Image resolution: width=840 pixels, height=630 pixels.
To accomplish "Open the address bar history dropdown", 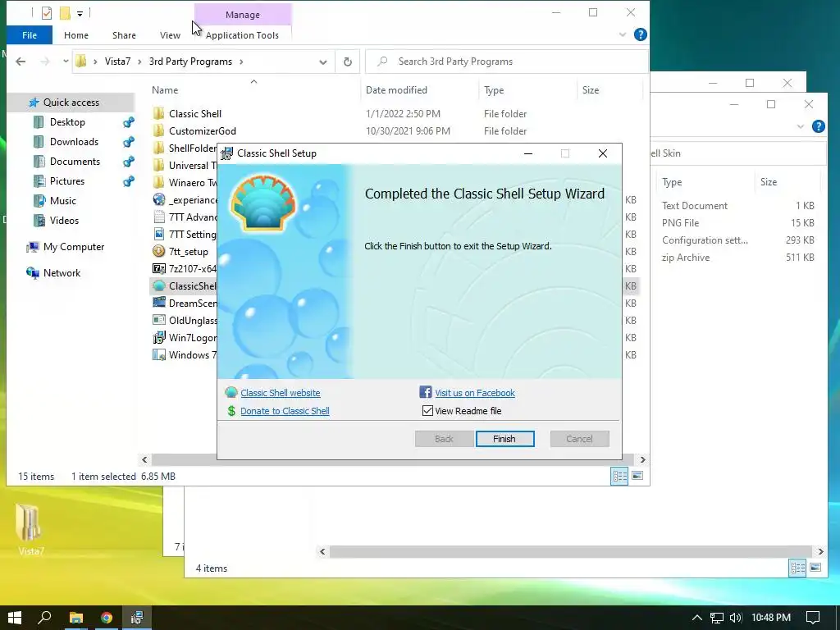I will [323, 62].
